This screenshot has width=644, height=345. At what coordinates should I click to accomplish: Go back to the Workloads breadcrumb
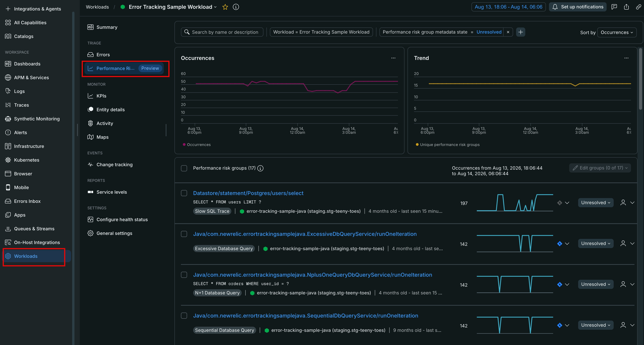(x=97, y=7)
